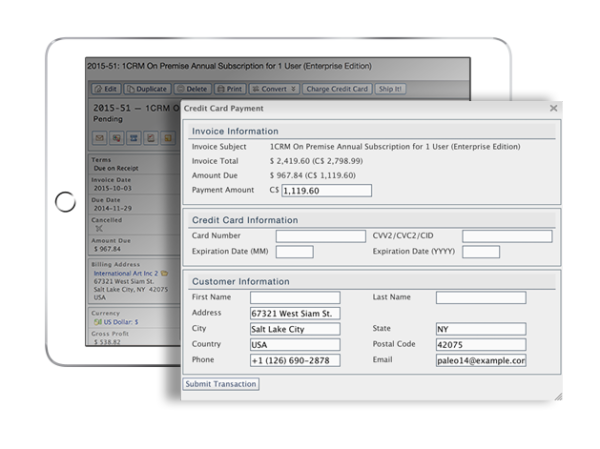Image resolution: width=600 pixels, height=449 pixels.
Task: Click into the CVV2/CVC2/CID field
Action: click(506, 236)
